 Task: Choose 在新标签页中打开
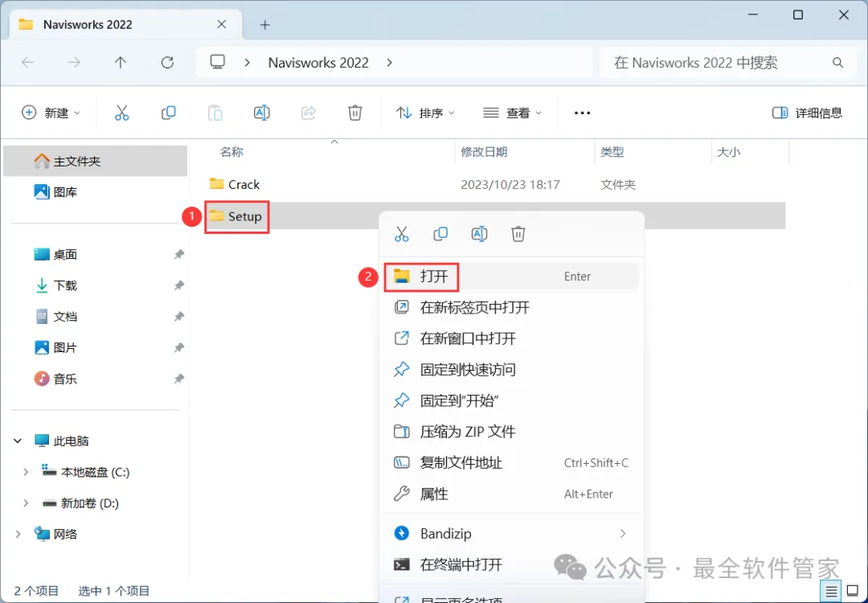pos(510,307)
